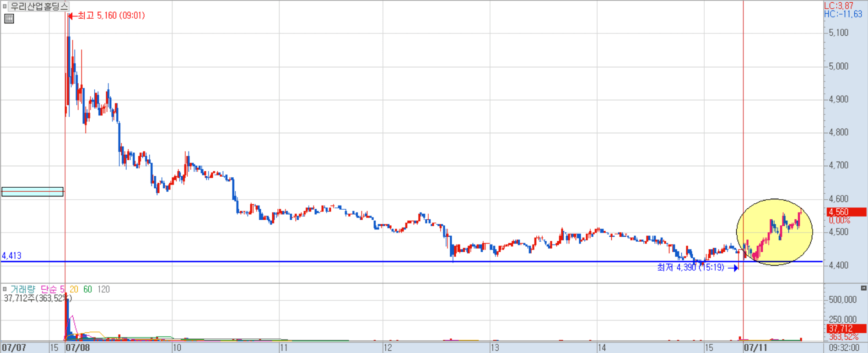
Task: Click the square marker beside 거래량
Action: 5,289
